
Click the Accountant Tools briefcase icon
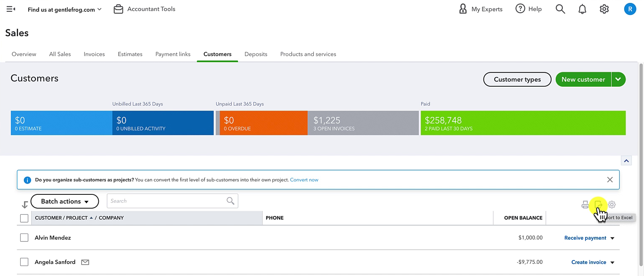tap(119, 9)
